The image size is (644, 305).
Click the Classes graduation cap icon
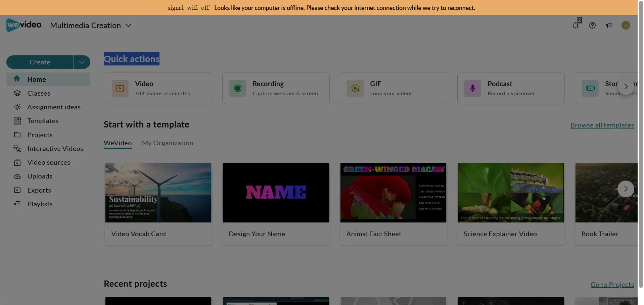tap(17, 93)
